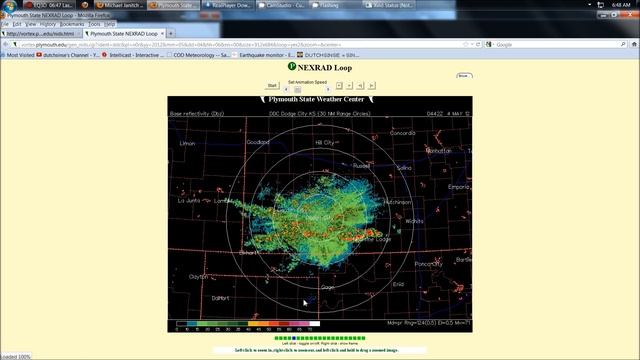Click the Enid label on the radar map
Image resolution: width=640 pixels, height=360 pixels.
point(398,284)
